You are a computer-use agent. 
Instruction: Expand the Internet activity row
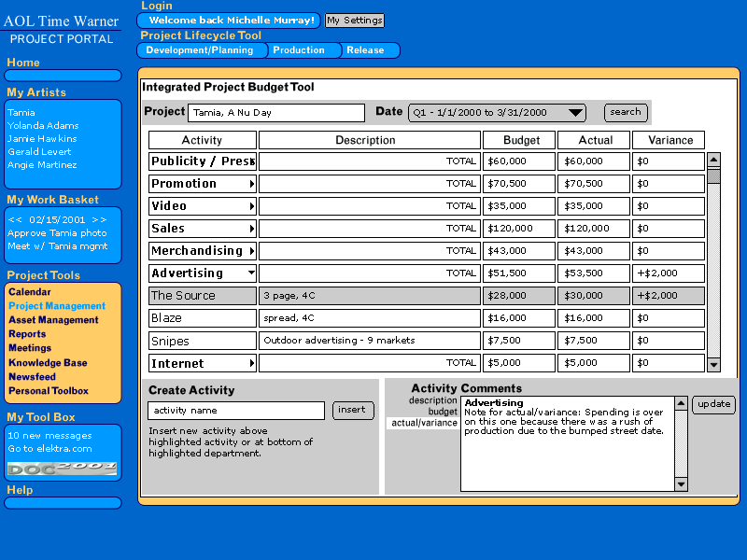251,363
